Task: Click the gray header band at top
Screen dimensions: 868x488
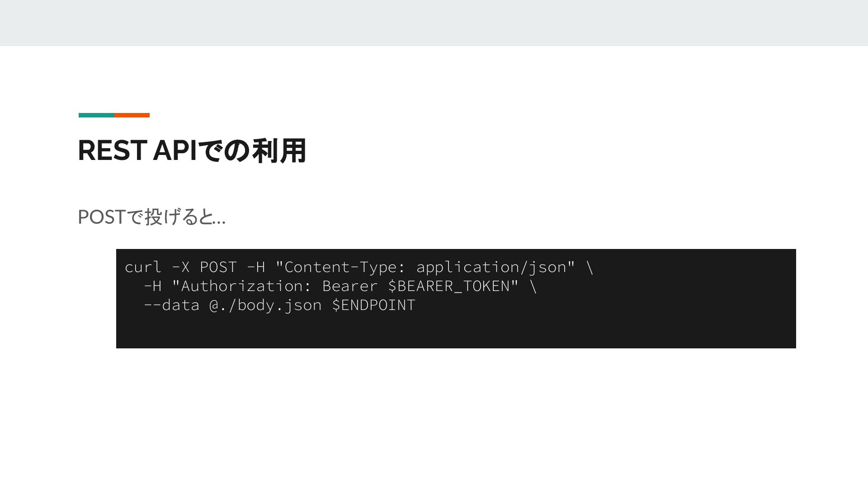Action: [x=434, y=23]
